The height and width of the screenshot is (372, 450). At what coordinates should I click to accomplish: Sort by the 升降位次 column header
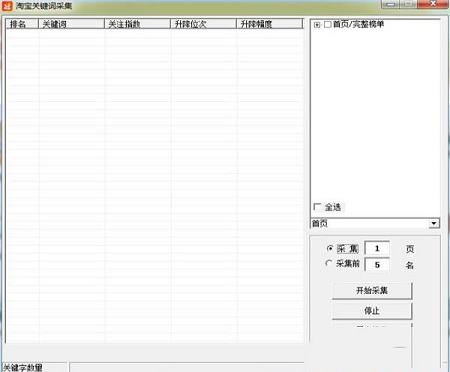(x=203, y=24)
